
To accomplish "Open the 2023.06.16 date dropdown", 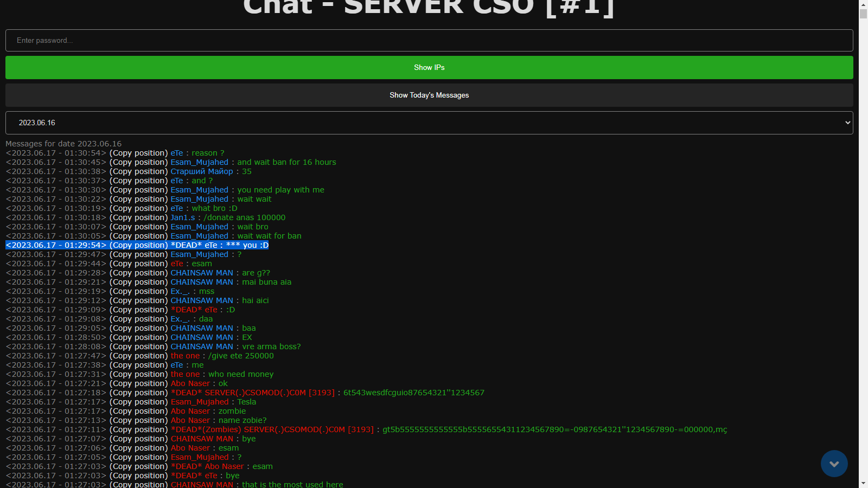I will (x=429, y=123).
